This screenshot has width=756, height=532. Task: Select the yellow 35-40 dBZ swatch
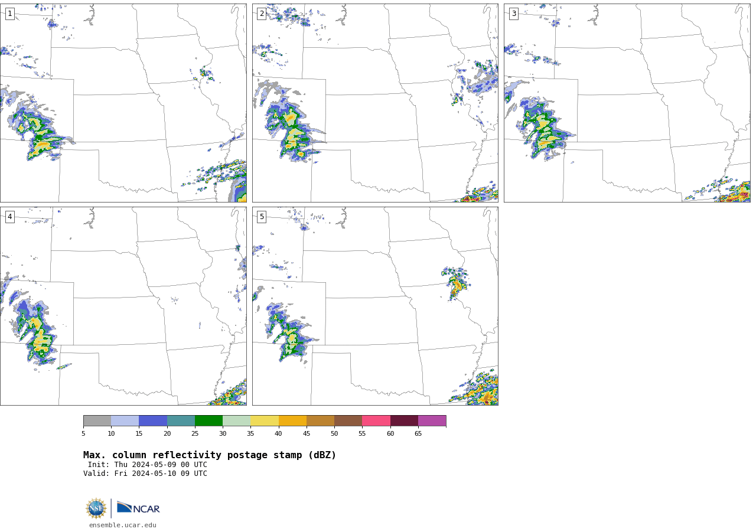pyautogui.click(x=265, y=420)
